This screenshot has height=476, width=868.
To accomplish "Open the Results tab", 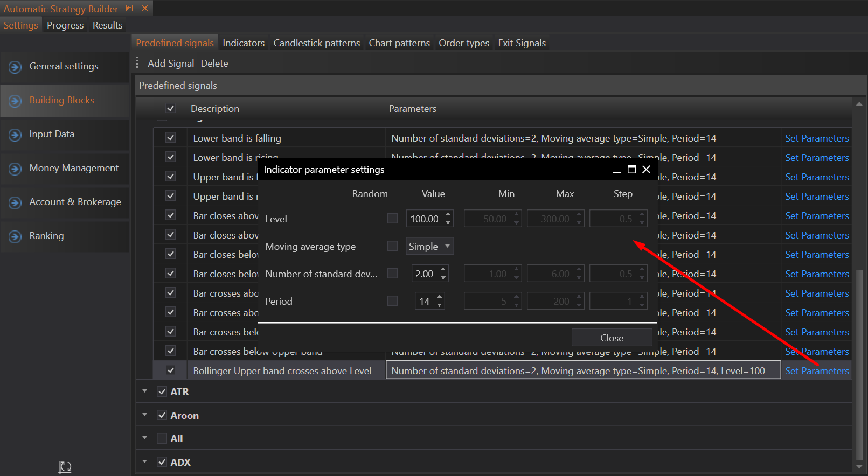I will (x=107, y=25).
